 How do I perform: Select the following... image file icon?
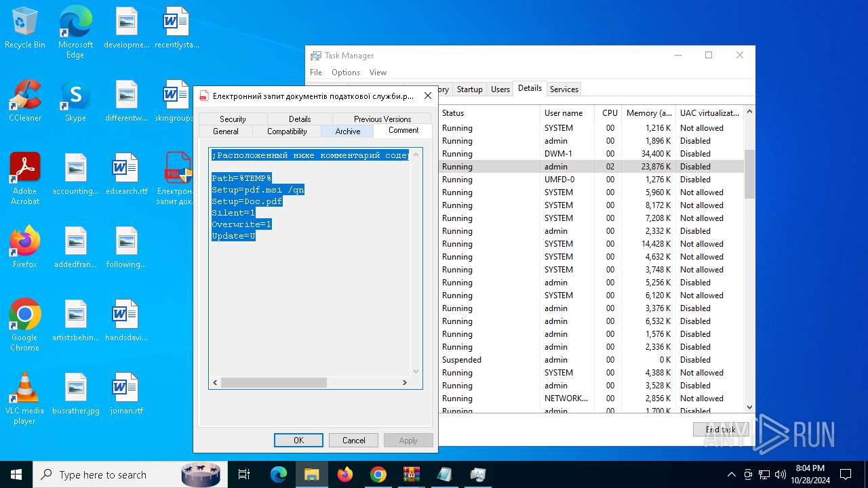tap(126, 248)
